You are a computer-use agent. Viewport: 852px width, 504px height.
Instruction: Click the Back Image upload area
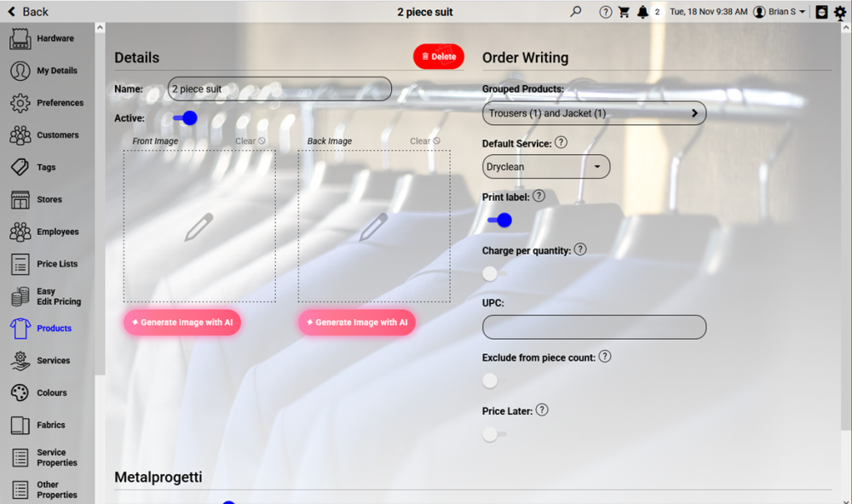[x=374, y=226]
